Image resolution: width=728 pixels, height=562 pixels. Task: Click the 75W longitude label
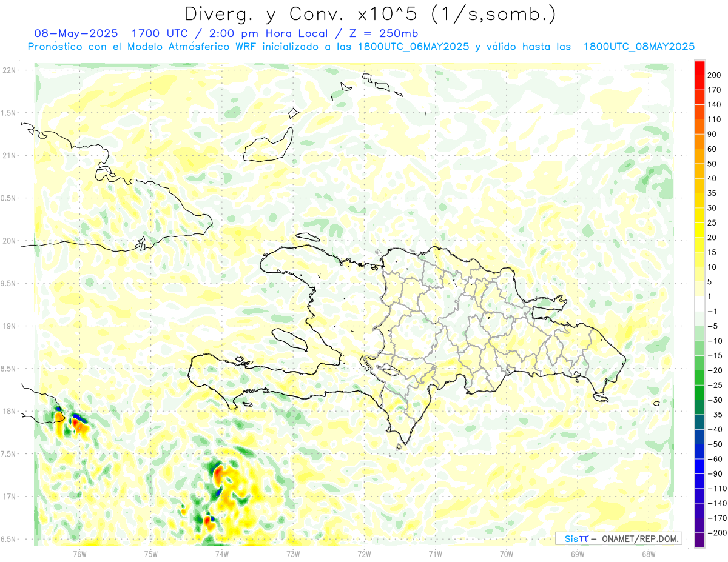click(150, 553)
